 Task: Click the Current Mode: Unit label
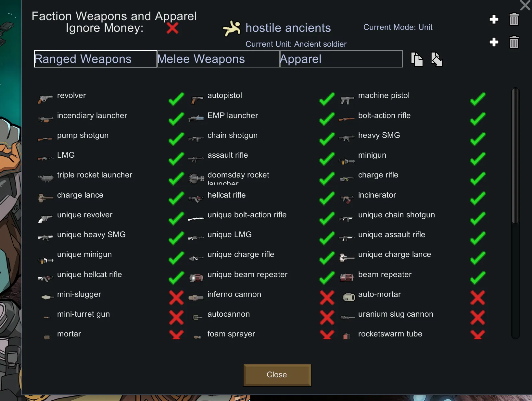pos(398,27)
